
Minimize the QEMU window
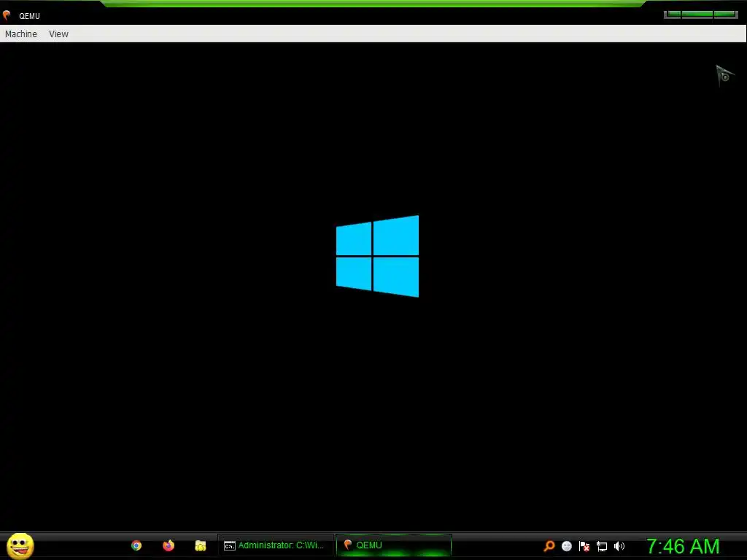point(672,15)
